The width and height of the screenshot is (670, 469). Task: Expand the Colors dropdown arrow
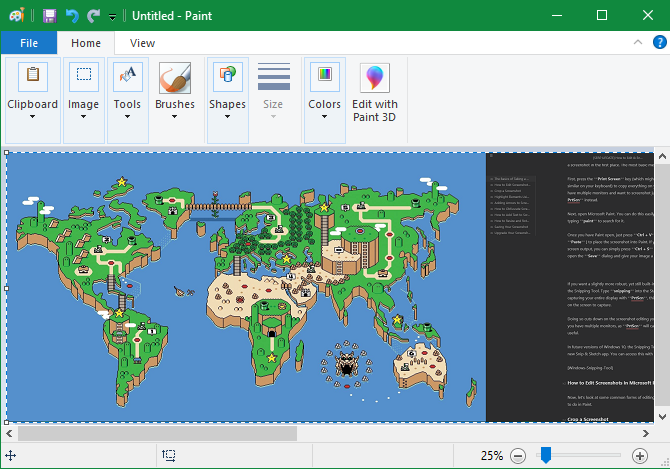click(x=324, y=117)
